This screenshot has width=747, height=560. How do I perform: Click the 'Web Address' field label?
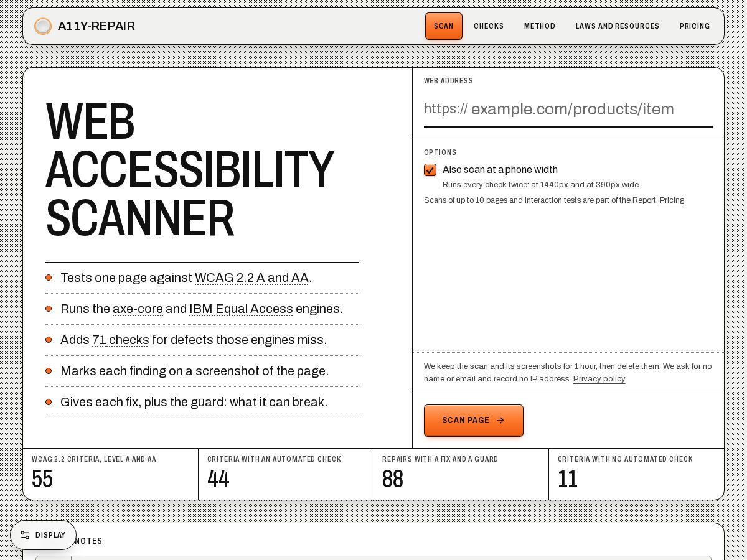click(x=448, y=81)
